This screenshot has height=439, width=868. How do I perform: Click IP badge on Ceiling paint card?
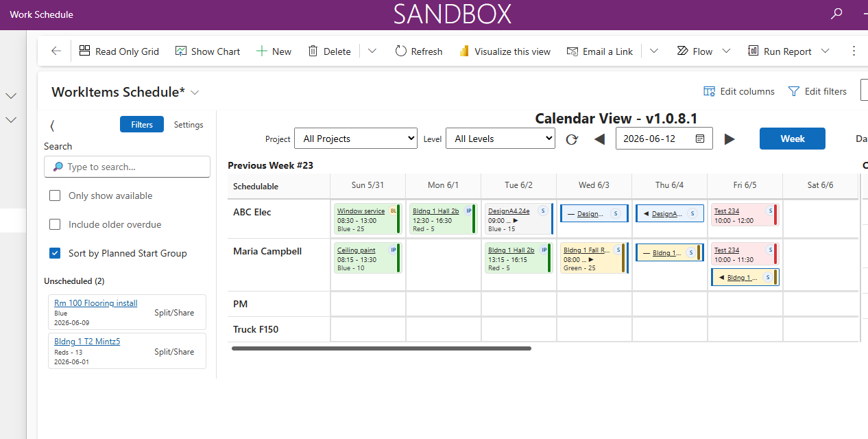click(394, 250)
